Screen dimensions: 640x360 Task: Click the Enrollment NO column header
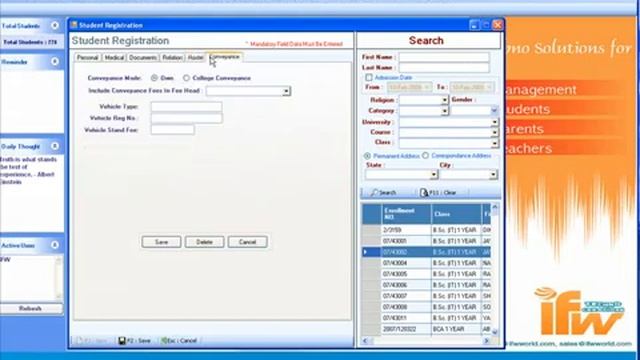[x=406, y=214]
